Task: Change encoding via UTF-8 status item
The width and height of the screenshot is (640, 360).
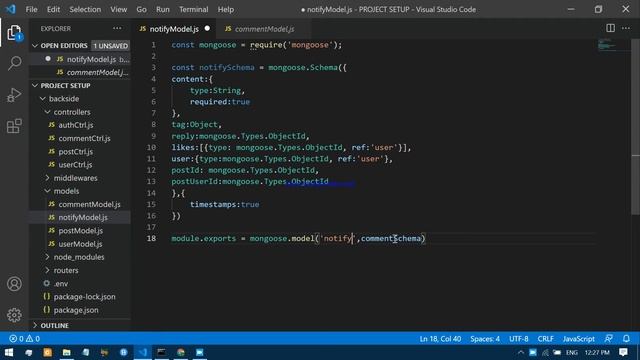Action: point(518,339)
